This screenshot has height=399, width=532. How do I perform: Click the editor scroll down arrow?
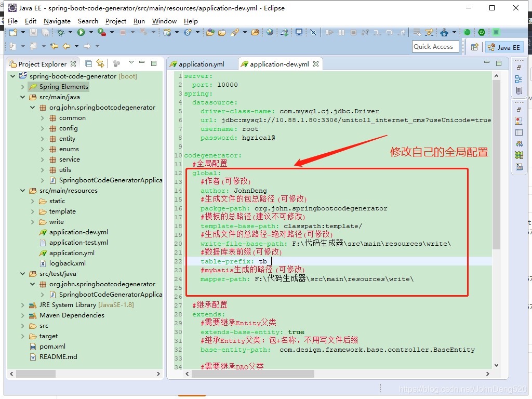(496, 365)
